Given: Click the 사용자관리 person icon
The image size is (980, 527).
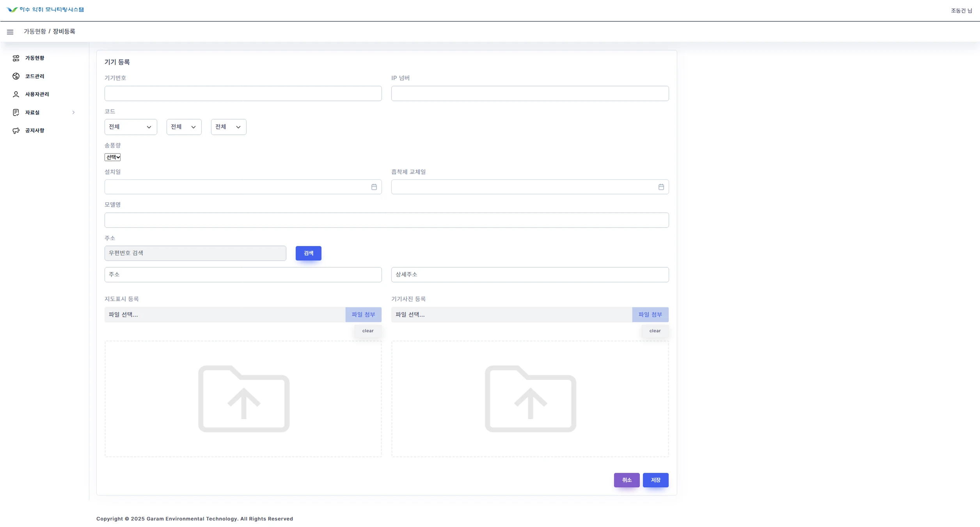Looking at the screenshot, I should (16, 94).
